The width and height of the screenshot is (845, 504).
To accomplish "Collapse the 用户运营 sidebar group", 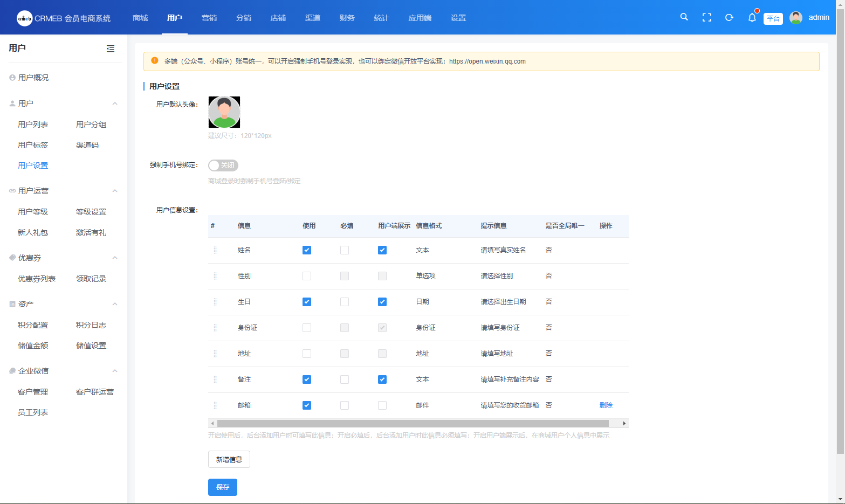I will tap(114, 191).
